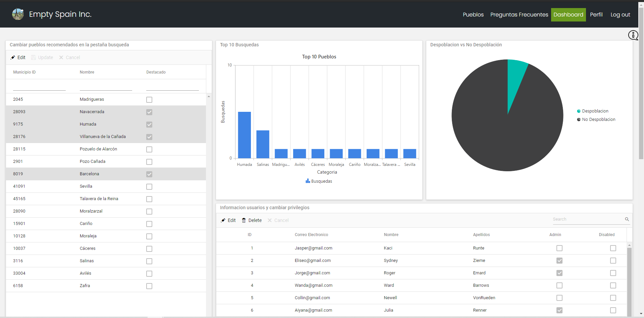Screen dimensions: 644x318
Task: Toggle Admin checkbox for Jasper@gmail.com
Action: click(559, 248)
